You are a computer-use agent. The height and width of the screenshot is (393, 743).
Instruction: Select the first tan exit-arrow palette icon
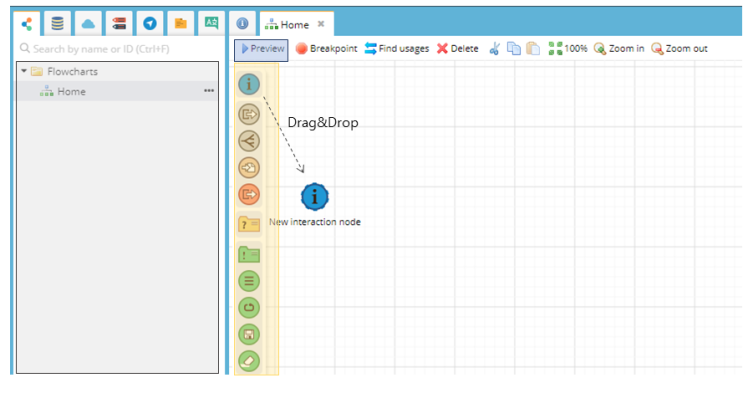(x=249, y=114)
